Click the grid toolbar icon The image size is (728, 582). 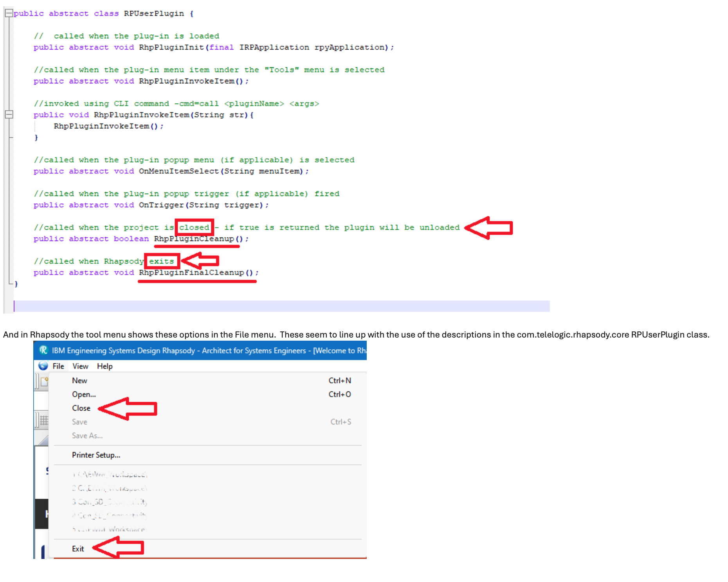coord(44,420)
